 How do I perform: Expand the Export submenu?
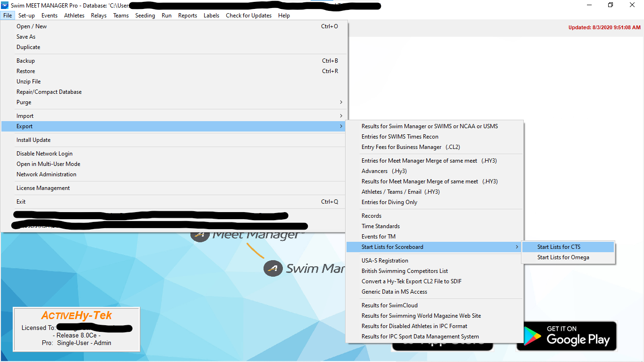pos(174,126)
